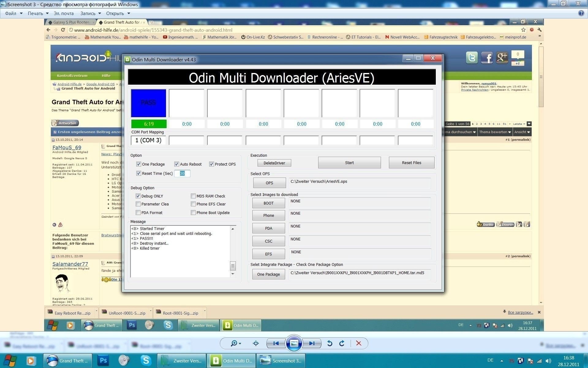Enable Phone Boot Update checkbox
This screenshot has width=588, height=368.
tap(193, 213)
